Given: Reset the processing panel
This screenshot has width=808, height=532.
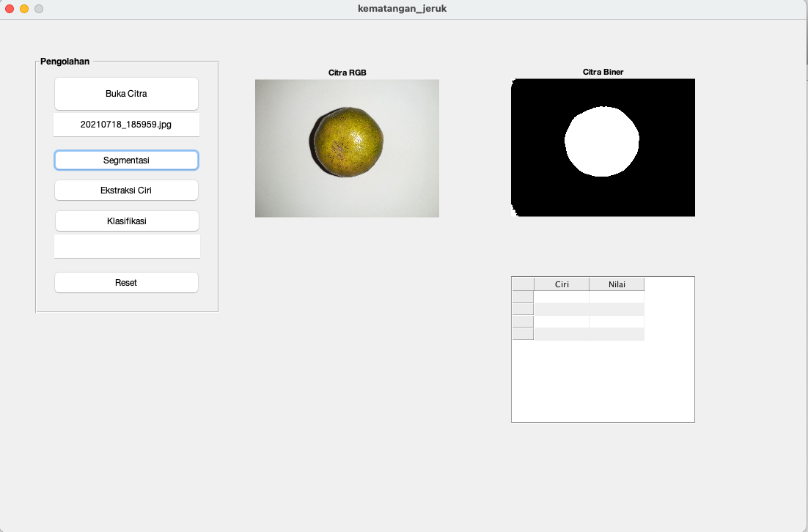Looking at the screenshot, I should [x=126, y=283].
